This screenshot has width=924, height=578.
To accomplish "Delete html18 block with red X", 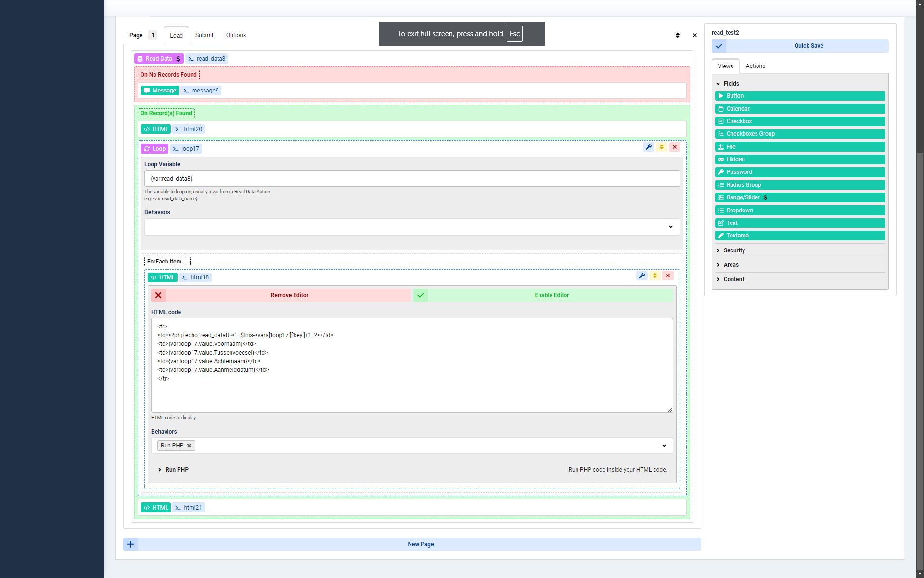I will [x=667, y=276].
